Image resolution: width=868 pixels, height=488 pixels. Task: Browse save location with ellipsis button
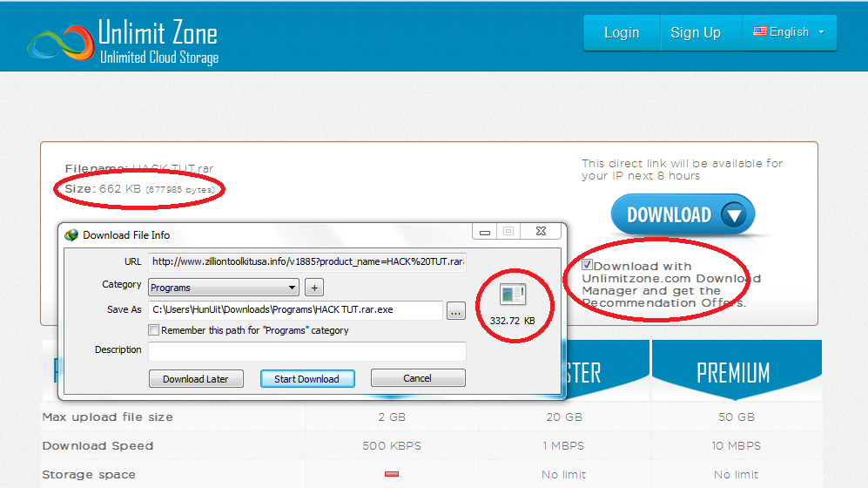455,311
